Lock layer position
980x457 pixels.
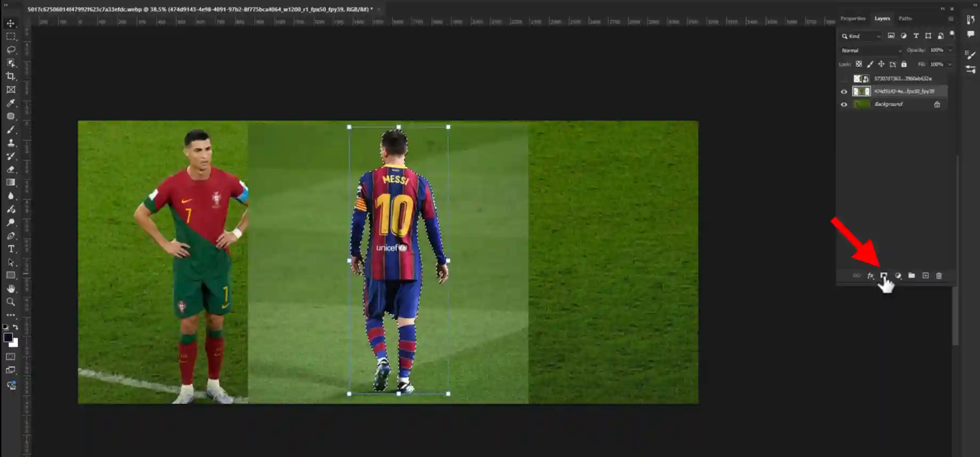click(x=881, y=64)
